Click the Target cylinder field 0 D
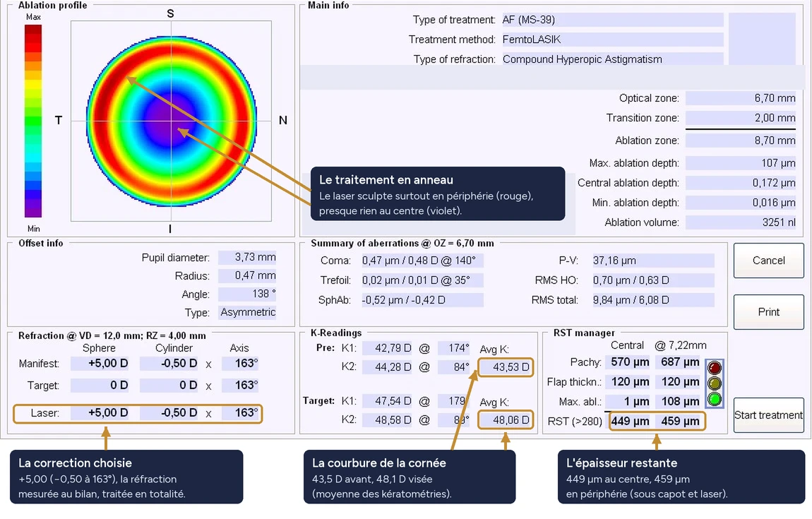Image resolution: width=812 pixels, height=519 pixels. click(x=169, y=386)
